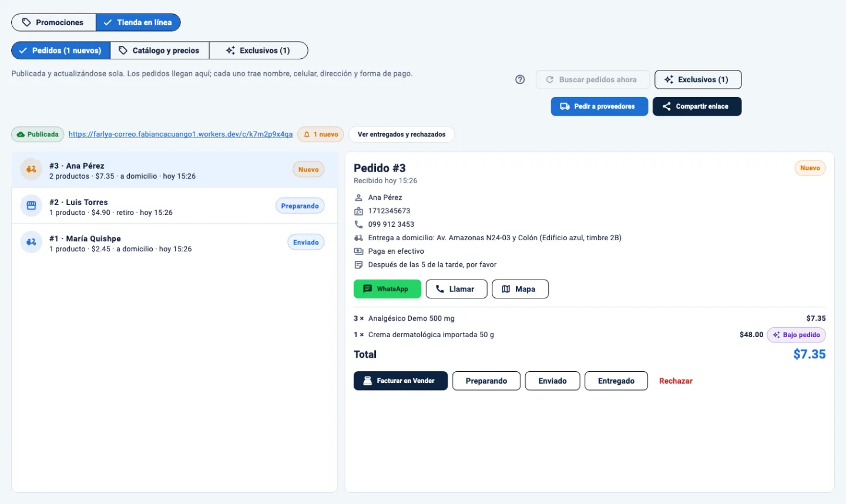Click Ver entregados y rechazados button
This screenshot has height=504, width=846.
point(401,135)
